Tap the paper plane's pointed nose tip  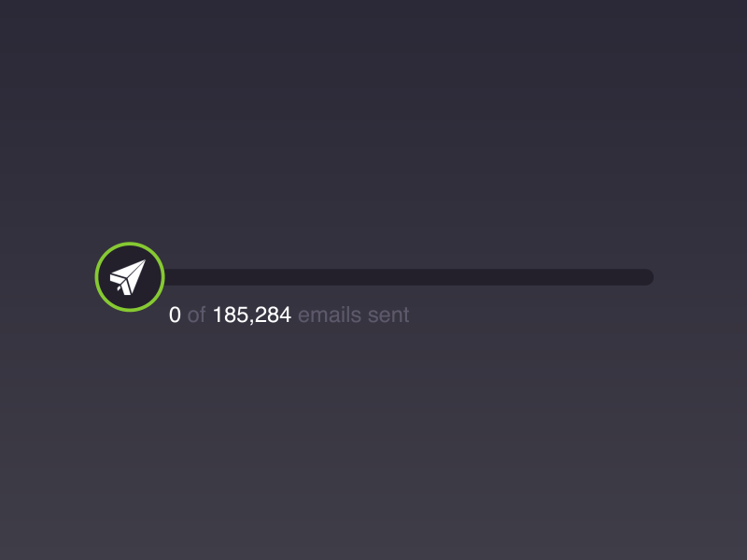pyautogui.click(x=144, y=261)
